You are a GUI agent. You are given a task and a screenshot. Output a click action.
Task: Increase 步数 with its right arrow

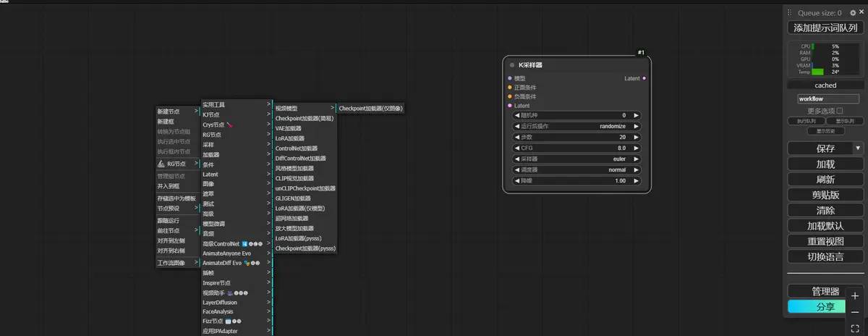637,137
